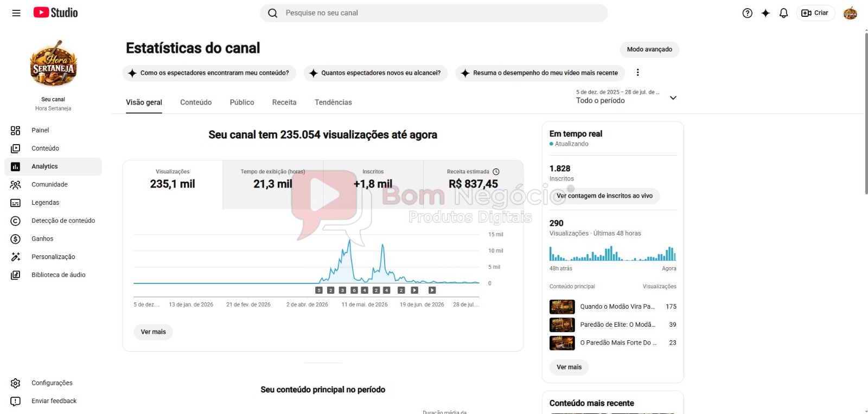Image resolution: width=868 pixels, height=414 pixels.
Task: Open the hamburger navigation menu
Action: point(16,13)
